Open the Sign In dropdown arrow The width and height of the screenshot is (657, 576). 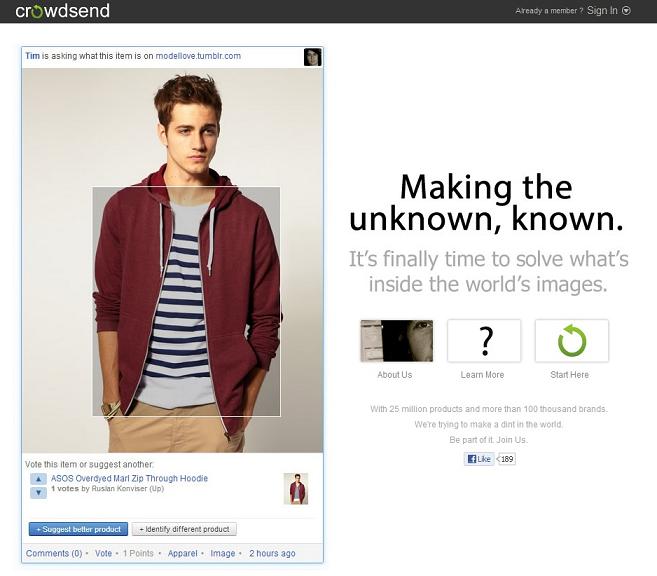point(626,11)
